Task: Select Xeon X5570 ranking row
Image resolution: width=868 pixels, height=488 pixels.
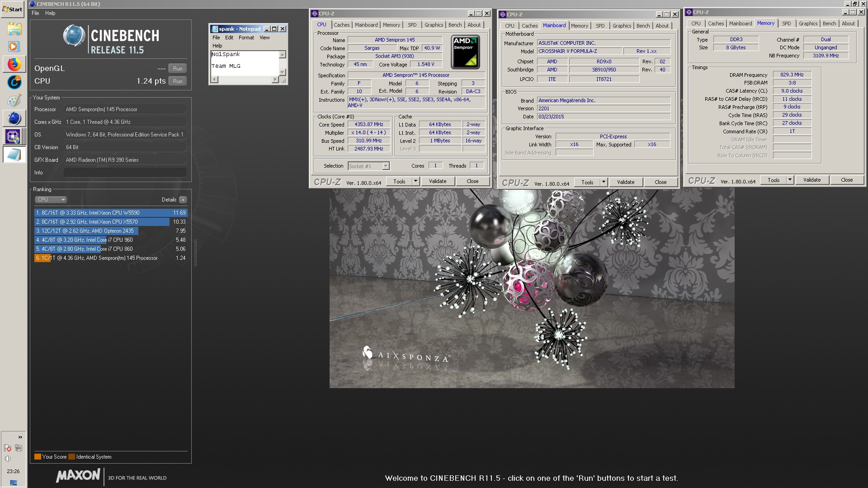Action: tap(111, 222)
